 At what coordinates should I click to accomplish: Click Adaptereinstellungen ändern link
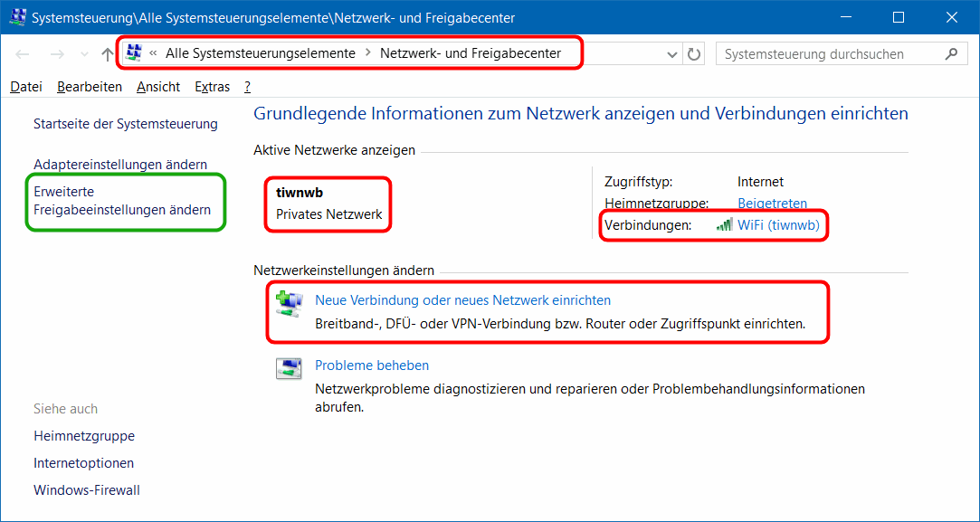click(120, 165)
